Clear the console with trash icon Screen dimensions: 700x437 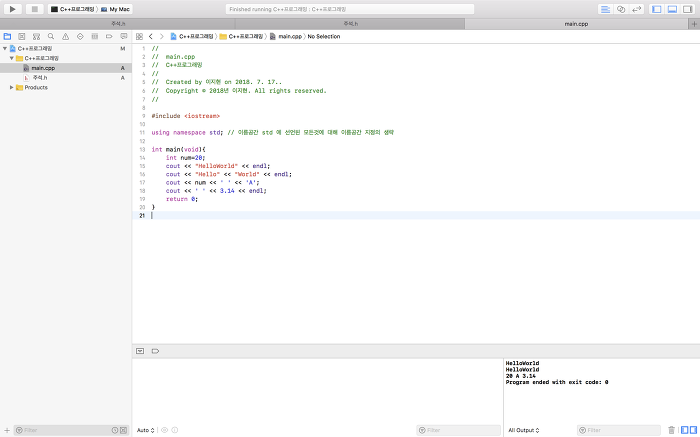671,430
